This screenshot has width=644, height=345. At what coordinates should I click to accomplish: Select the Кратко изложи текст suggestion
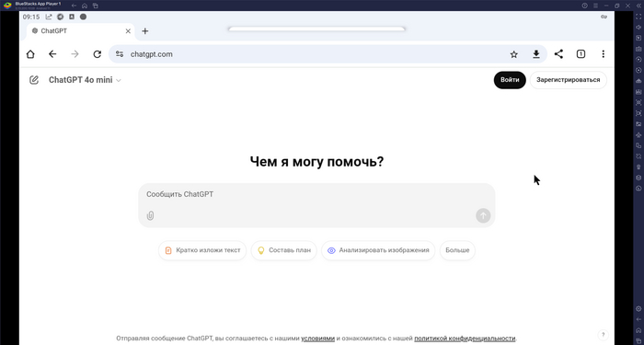click(x=202, y=250)
